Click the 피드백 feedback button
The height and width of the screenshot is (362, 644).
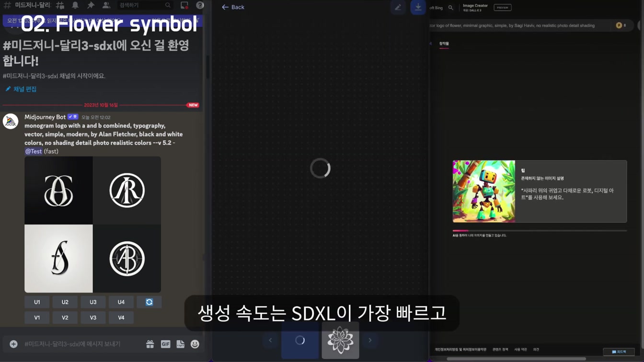coord(619,352)
